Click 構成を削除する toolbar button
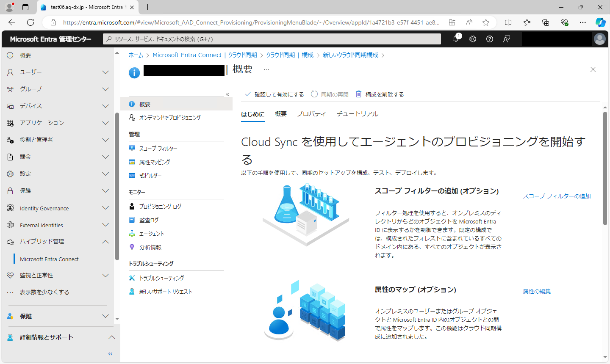The width and height of the screenshot is (610, 364). click(x=380, y=94)
